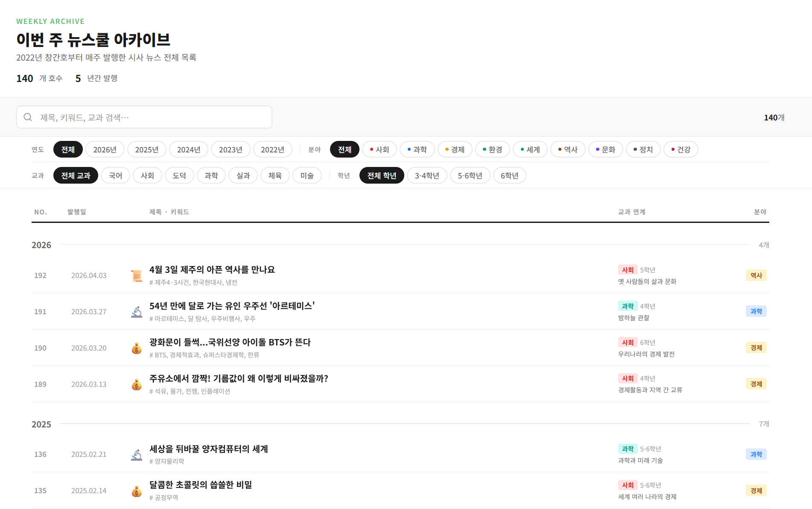The width and height of the screenshot is (812, 509).
Task: Click money bag icon beside BTS article
Action: pos(137,348)
